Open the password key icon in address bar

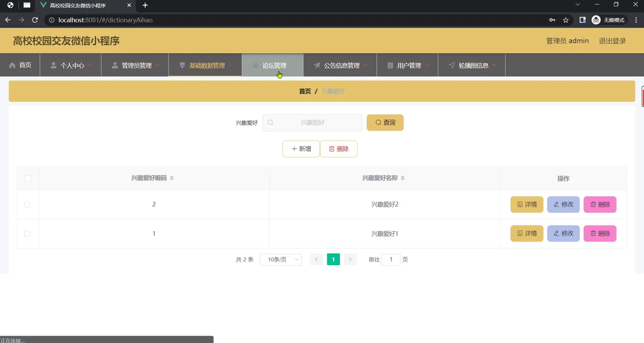pyautogui.click(x=552, y=20)
